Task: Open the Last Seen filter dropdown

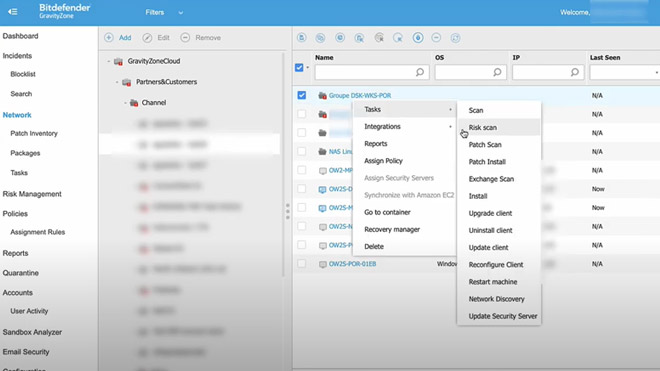Action: click(656, 72)
